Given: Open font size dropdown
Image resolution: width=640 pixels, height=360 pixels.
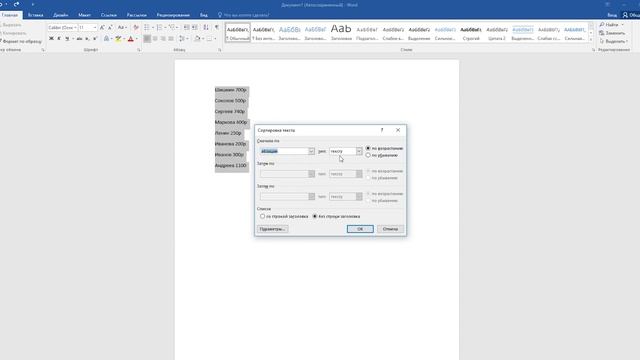Looking at the screenshot, I should coord(95,27).
